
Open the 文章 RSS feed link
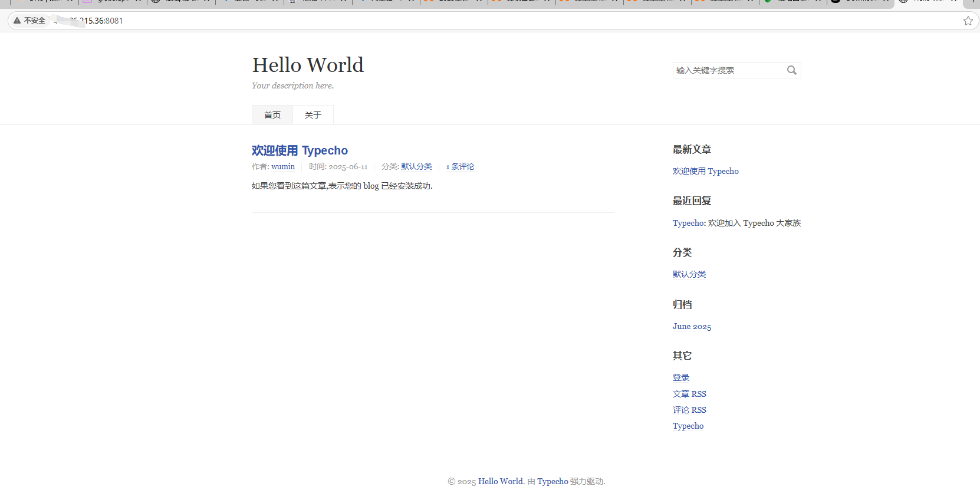click(x=689, y=394)
